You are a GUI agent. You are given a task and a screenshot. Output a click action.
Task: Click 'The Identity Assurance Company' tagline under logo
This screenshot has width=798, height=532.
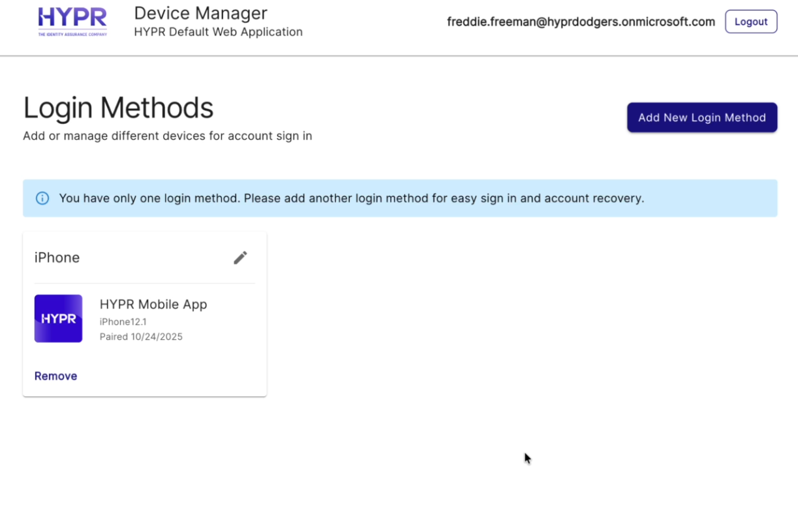click(72, 34)
